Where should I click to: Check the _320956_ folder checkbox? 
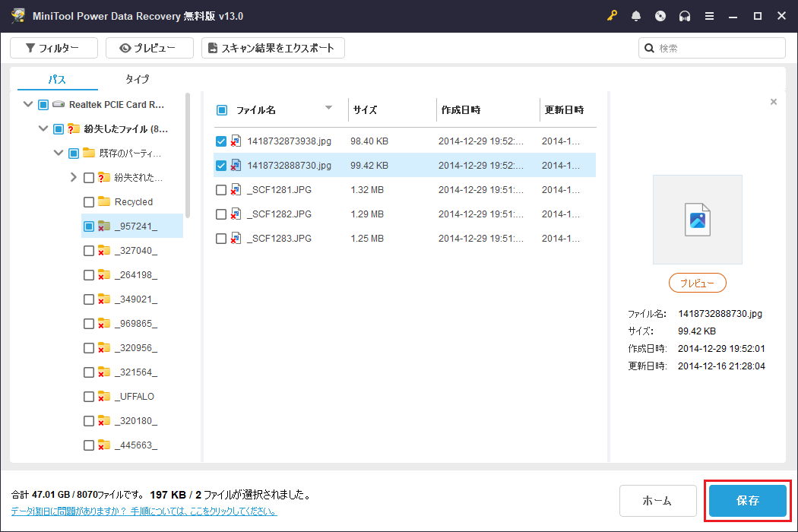pos(89,348)
